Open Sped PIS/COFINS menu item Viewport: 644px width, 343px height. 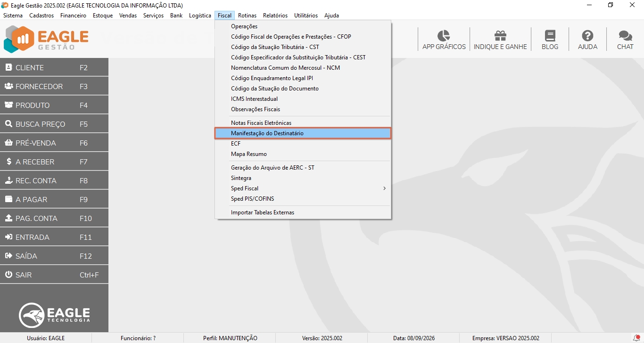tap(303, 199)
